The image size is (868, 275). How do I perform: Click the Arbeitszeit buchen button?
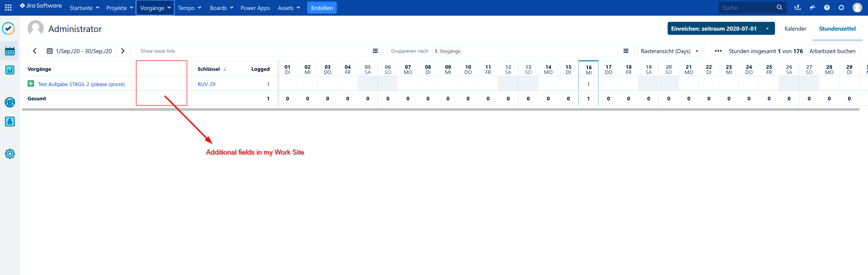point(832,51)
